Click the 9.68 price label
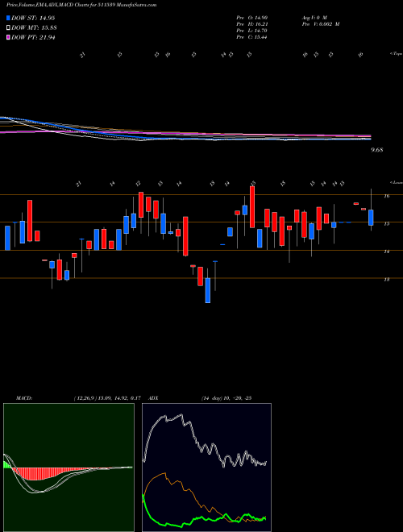This screenshot has height=532, width=403. point(377,150)
